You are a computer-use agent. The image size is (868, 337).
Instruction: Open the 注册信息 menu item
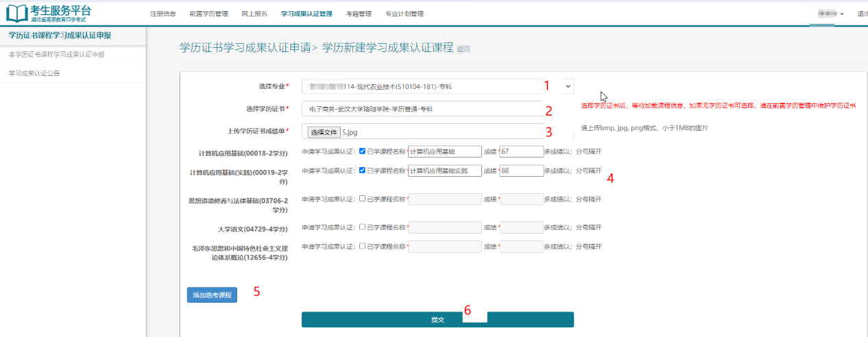tap(162, 14)
